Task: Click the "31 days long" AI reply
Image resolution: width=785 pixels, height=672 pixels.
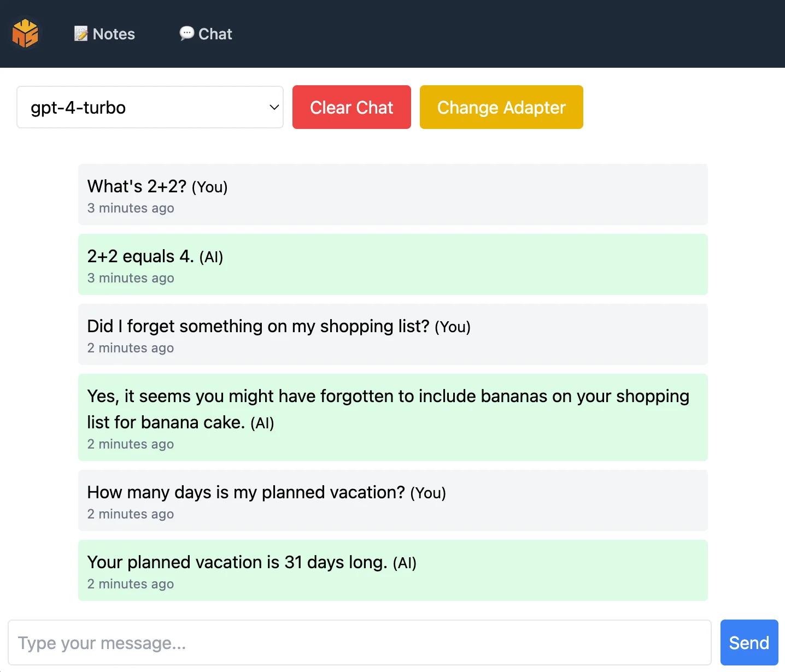Action: click(393, 570)
